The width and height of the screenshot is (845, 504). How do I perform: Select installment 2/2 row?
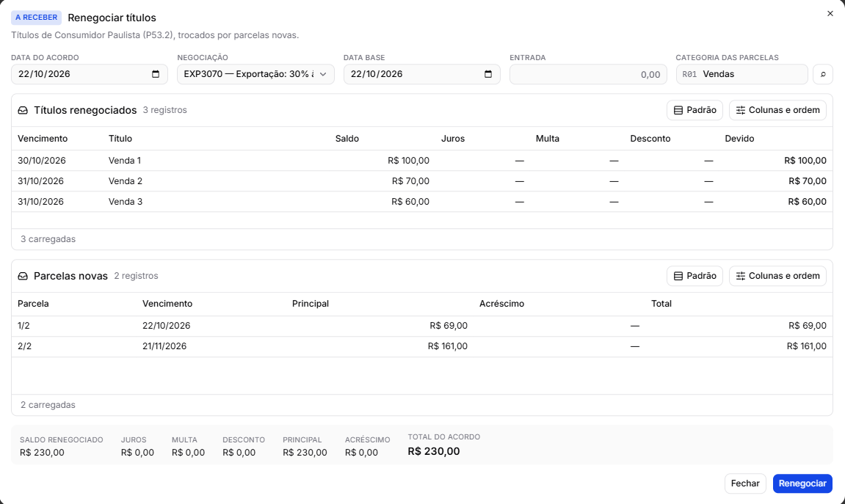(x=422, y=346)
